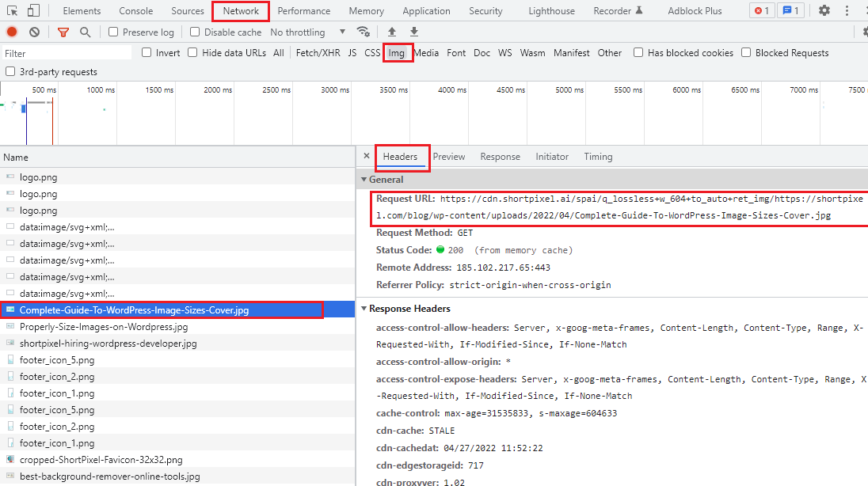Click the inspect element picker icon
Screen dimensions: 868x486
point(12,11)
